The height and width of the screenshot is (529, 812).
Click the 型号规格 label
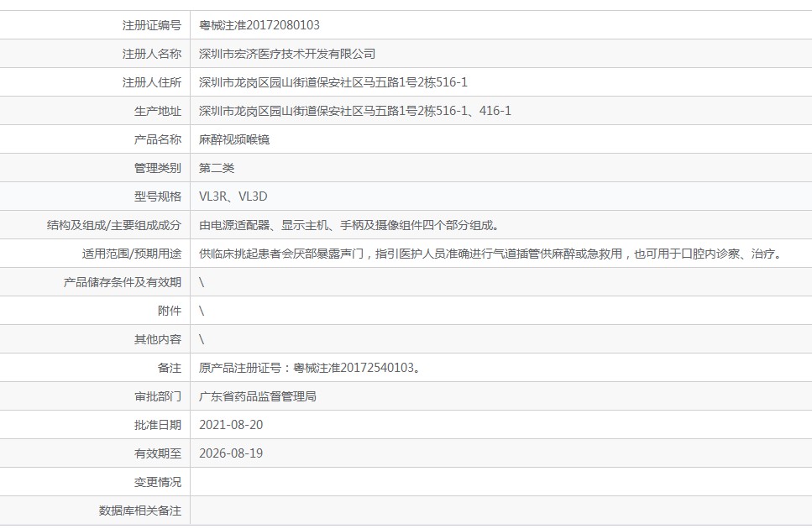coord(158,196)
